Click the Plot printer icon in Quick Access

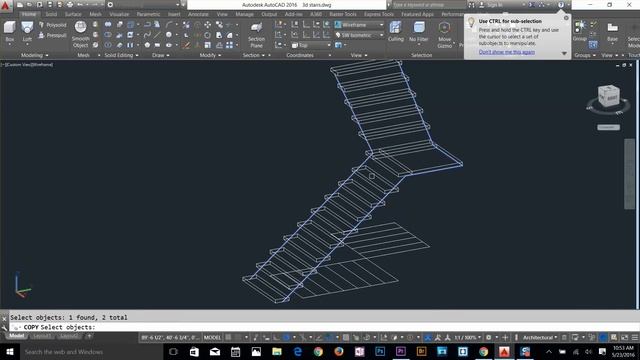70,5
